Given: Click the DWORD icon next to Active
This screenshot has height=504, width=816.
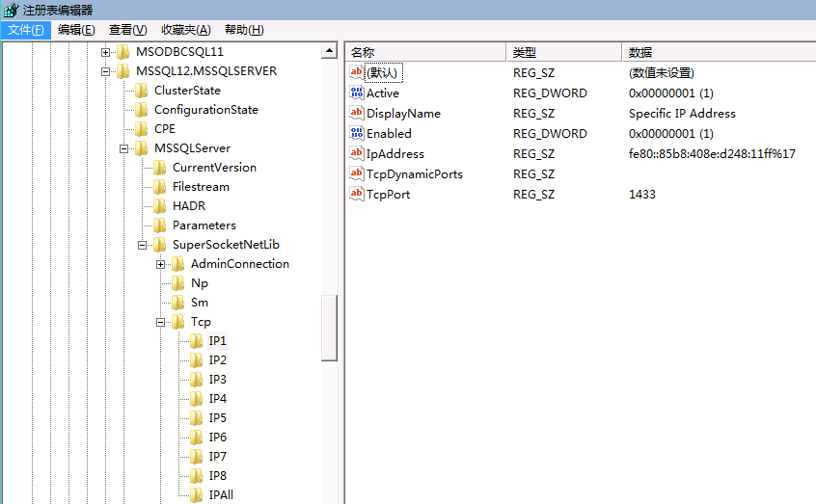Looking at the screenshot, I should (x=356, y=93).
